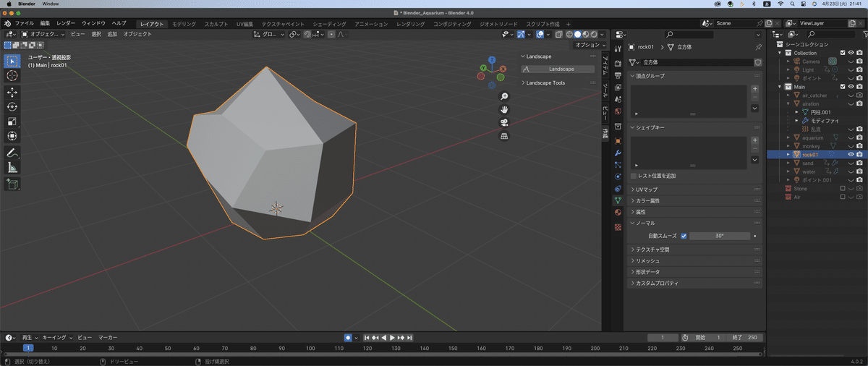Switch perspective/orthographic grid icon

(504, 135)
